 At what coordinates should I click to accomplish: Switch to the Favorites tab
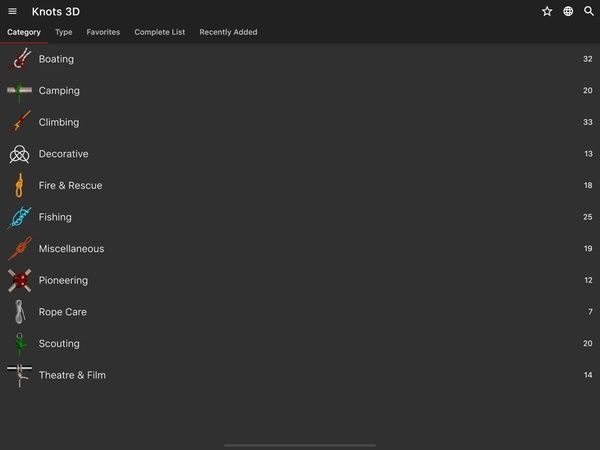pyautogui.click(x=103, y=32)
